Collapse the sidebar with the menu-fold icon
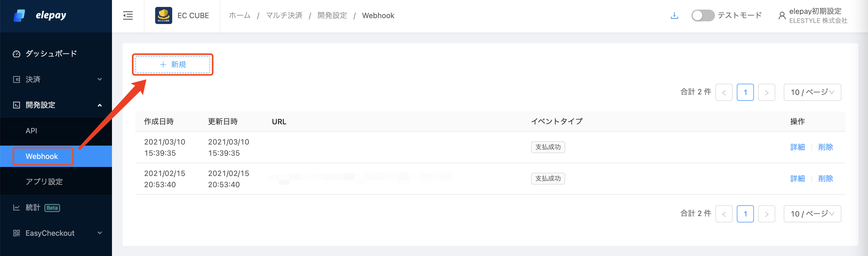The width and height of the screenshot is (868, 256). (128, 15)
